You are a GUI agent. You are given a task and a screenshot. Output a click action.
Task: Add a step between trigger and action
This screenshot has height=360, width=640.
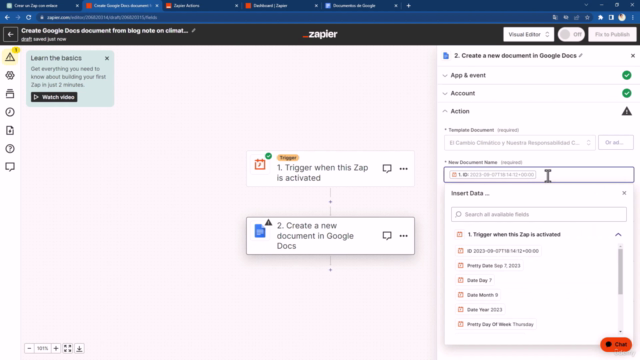coord(331,202)
